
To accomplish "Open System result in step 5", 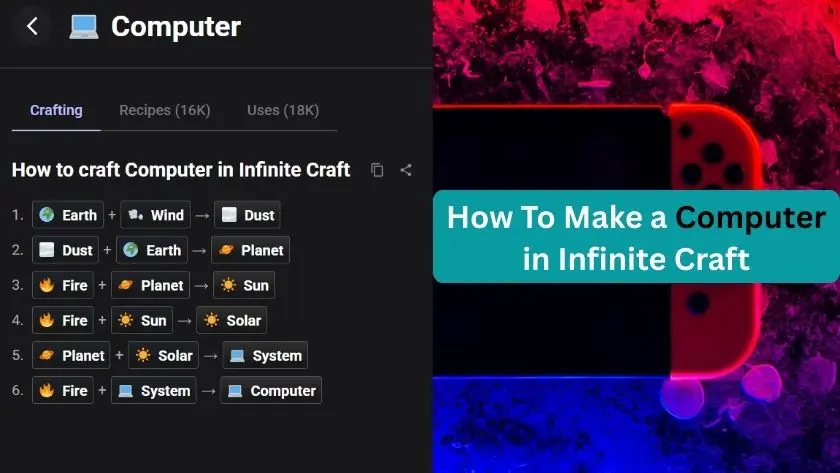I will (265, 355).
